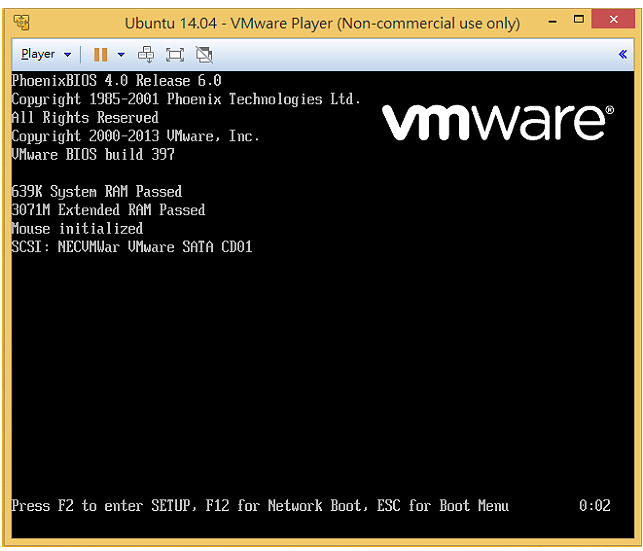
Task: Collapse the toolbar with the double chevron
Action: [x=622, y=54]
